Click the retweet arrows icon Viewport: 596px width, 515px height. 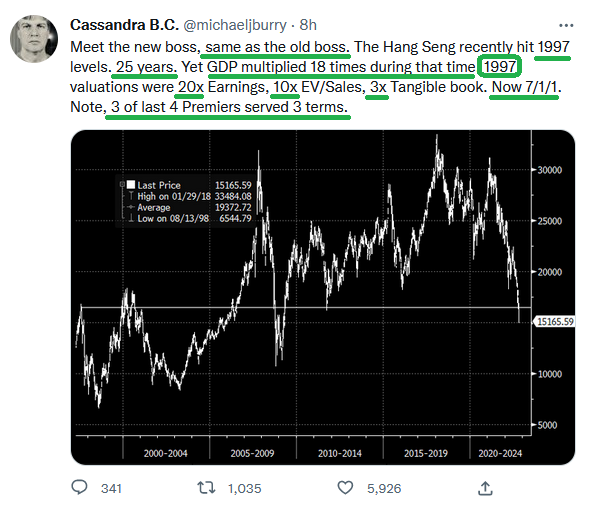[206, 488]
